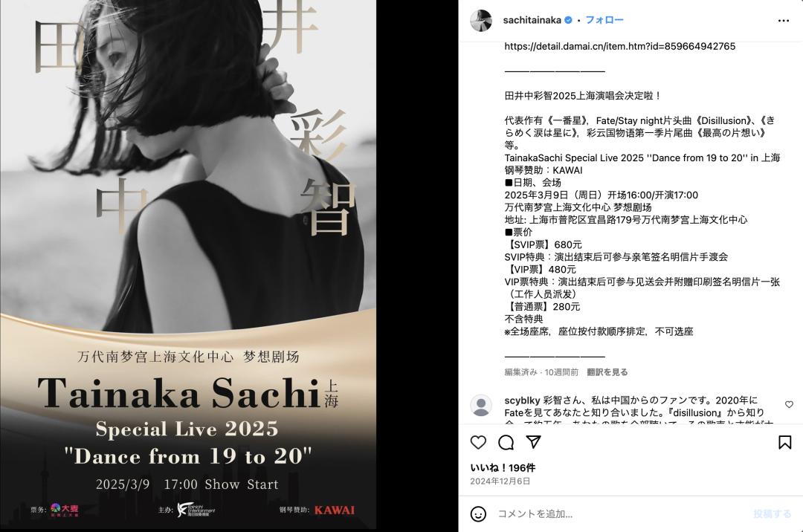Viewport: 803px width, 532px height.
Task: Open the three-dot more options menu
Action: pos(784,21)
